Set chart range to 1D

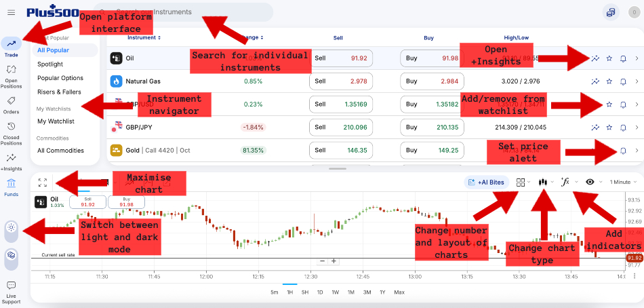click(320, 292)
